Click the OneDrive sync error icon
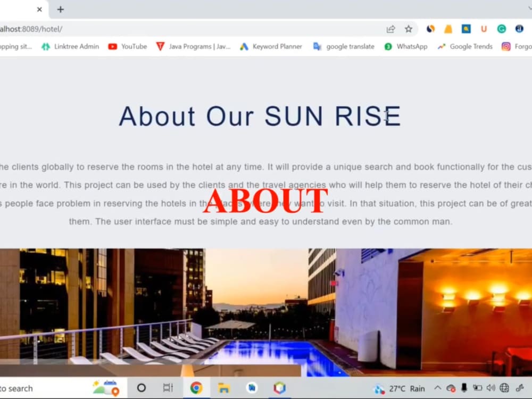Screen dimensions: 532x399 (451, 388)
